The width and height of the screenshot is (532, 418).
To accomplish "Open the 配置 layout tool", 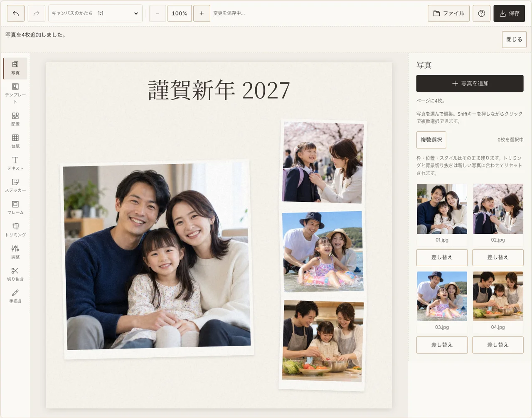I will [15, 119].
